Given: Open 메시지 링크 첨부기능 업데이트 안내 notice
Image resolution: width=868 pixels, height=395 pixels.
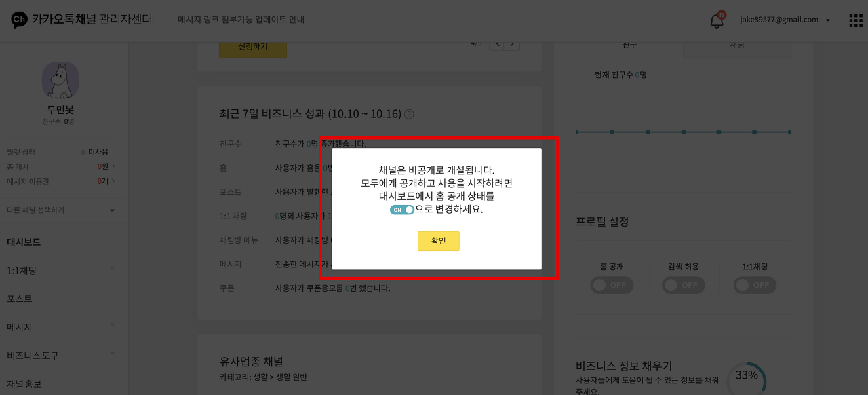Looking at the screenshot, I should tap(241, 20).
